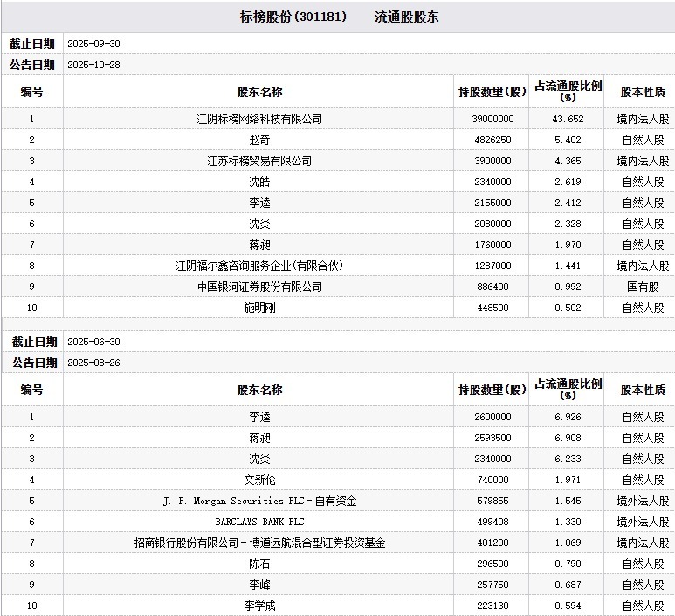The image size is (675, 616).
Task: Select shareholder 施明刚
Action: tap(259, 308)
